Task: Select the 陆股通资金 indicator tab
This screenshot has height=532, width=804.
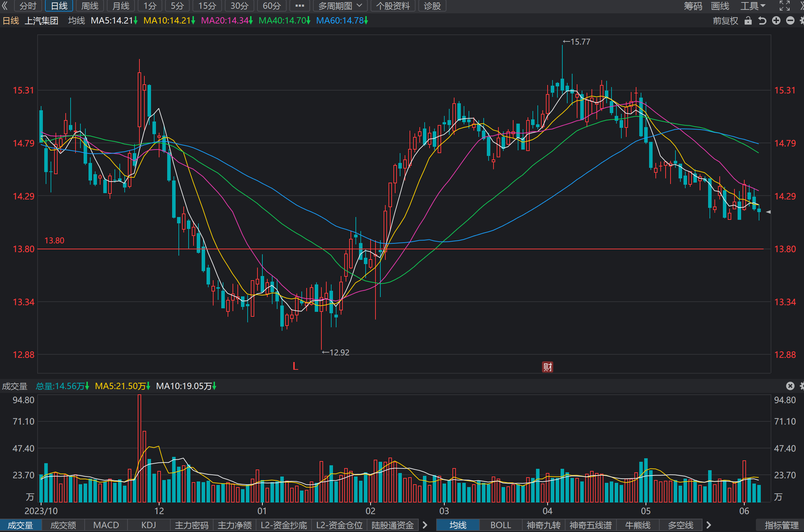Action: click(393, 525)
